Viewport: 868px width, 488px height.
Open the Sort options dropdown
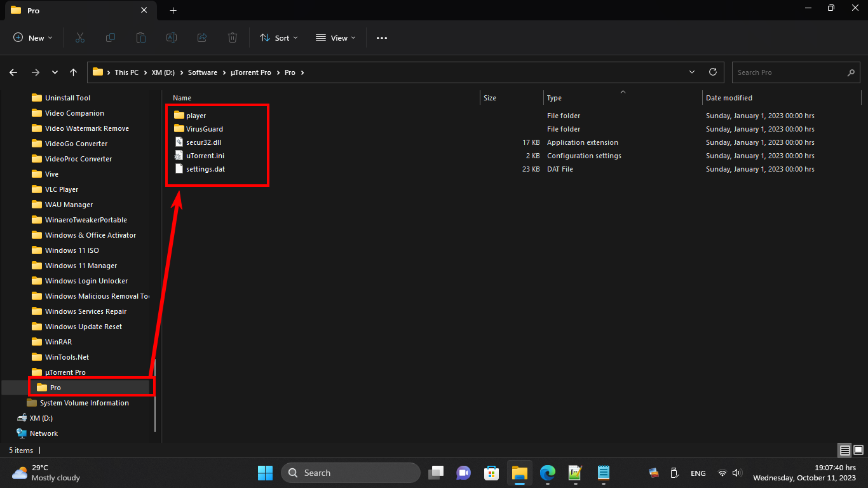pos(278,38)
